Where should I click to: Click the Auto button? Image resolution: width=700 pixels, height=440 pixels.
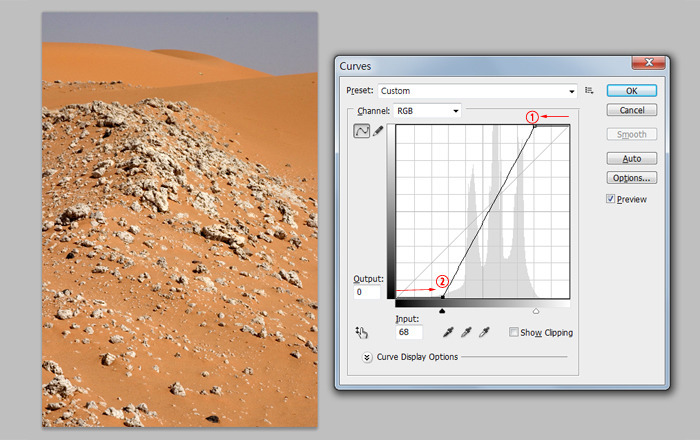632,158
